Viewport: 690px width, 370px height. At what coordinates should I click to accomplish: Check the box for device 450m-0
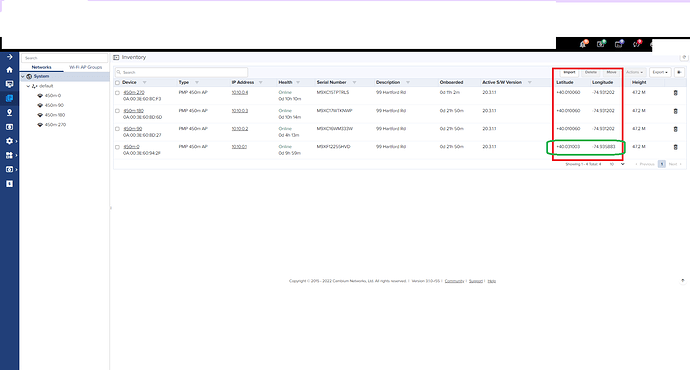click(x=117, y=147)
